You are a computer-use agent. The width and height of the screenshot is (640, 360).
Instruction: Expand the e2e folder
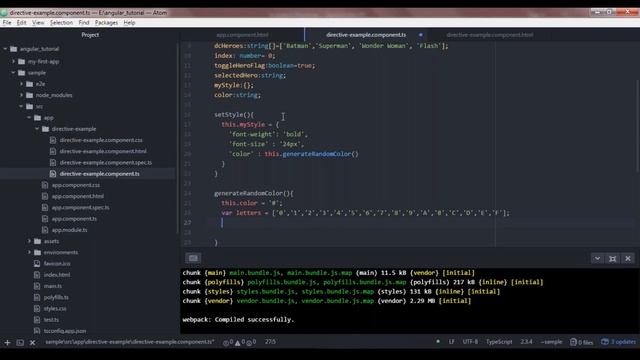21,84
